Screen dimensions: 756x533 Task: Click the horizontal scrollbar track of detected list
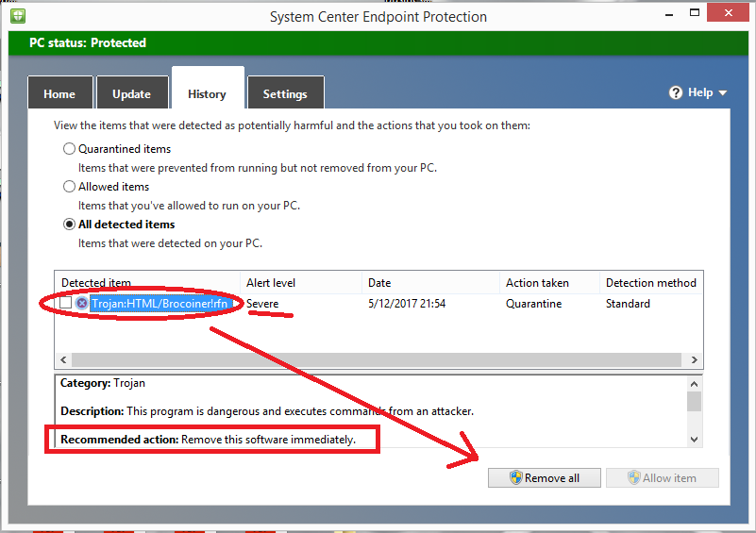(377, 359)
